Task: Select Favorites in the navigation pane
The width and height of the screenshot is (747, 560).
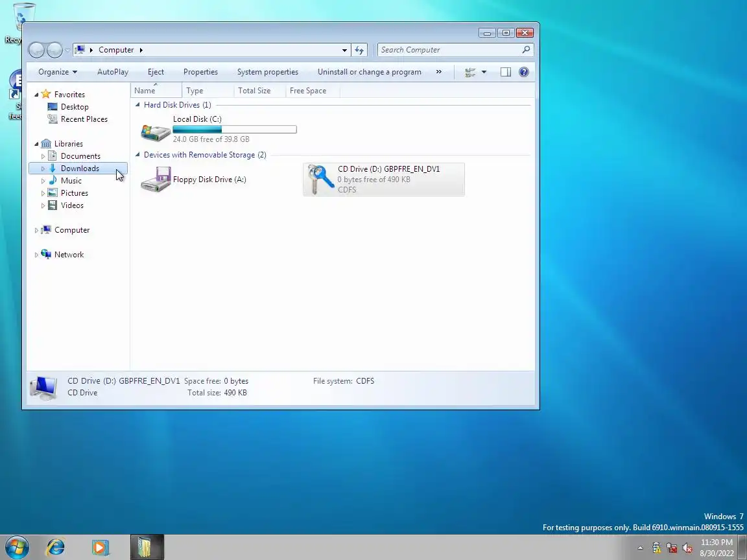Action: click(x=69, y=94)
